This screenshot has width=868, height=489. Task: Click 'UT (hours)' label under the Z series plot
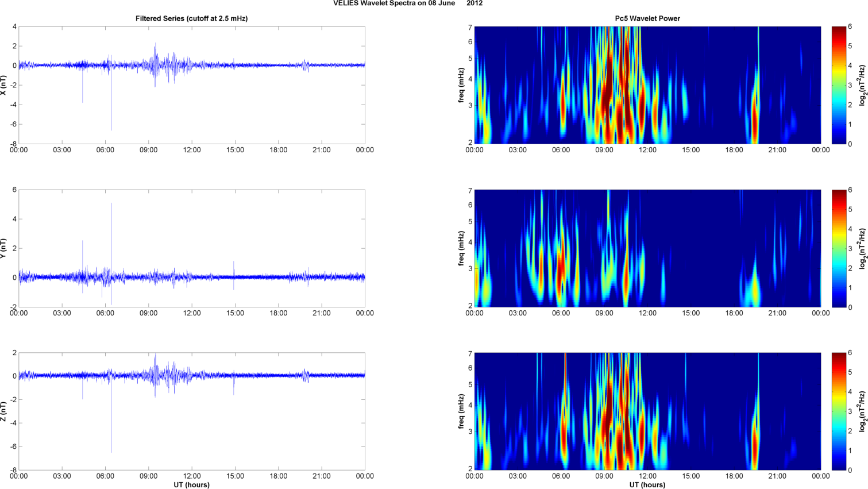tap(192, 485)
